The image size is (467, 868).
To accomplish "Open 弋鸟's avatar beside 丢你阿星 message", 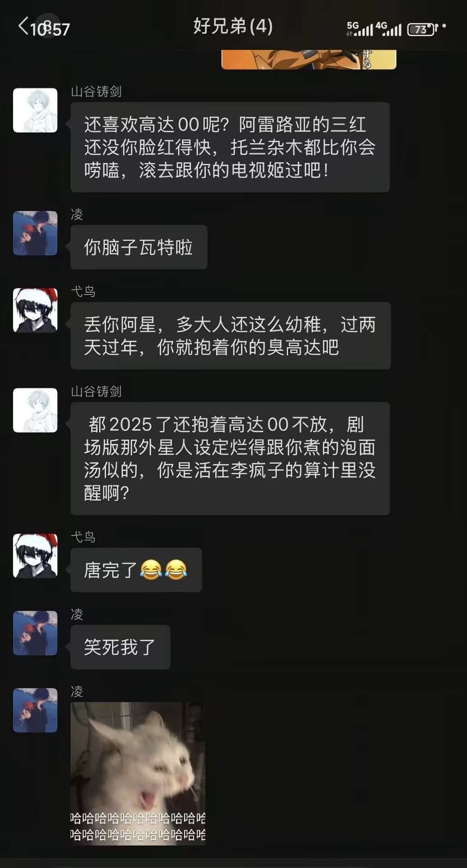I will [x=35, y=310].
